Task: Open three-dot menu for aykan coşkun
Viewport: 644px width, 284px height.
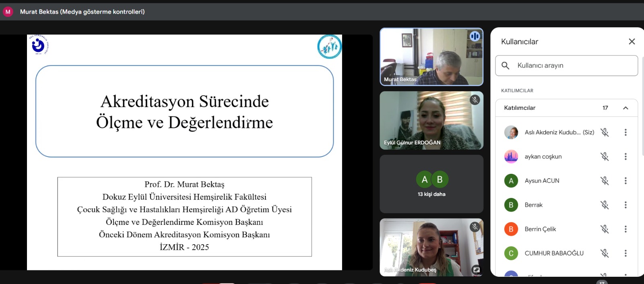Action: point(625,156)
